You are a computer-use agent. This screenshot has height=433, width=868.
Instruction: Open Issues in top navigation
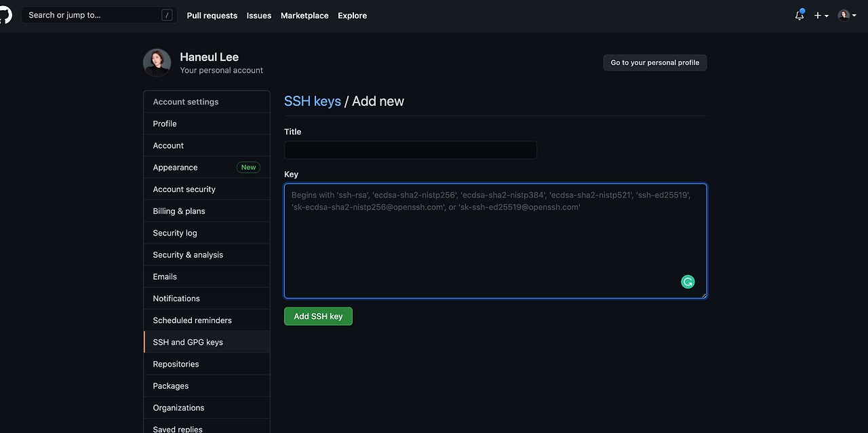coord(259,16)
